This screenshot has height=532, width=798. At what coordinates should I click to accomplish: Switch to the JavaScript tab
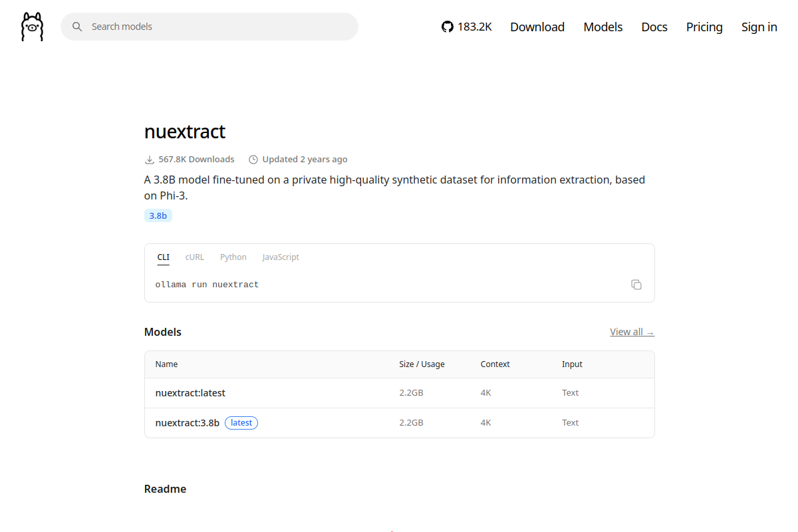pos(281,257)
